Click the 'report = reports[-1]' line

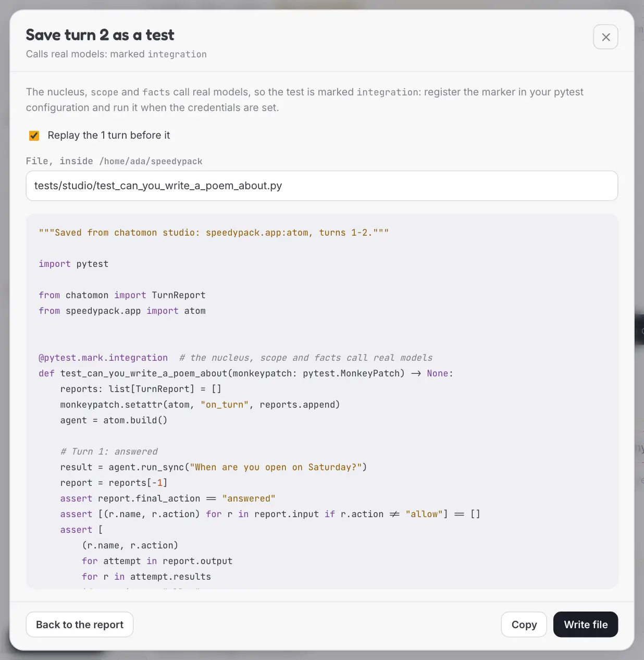[x=114, y=483]
